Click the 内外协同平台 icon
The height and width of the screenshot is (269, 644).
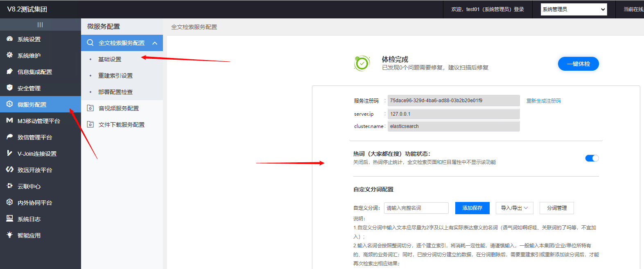(9, 202)
